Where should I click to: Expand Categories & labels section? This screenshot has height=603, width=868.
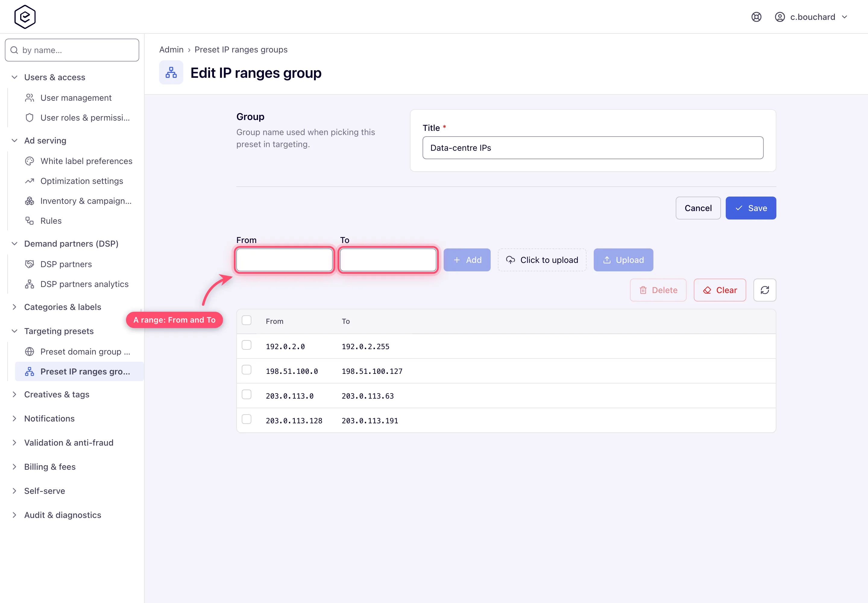14,307
